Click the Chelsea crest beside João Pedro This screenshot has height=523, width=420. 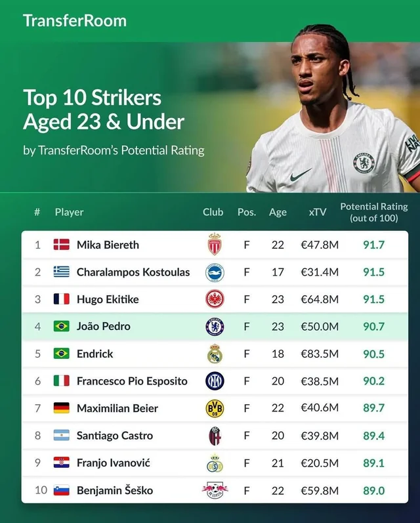[215, 327]
